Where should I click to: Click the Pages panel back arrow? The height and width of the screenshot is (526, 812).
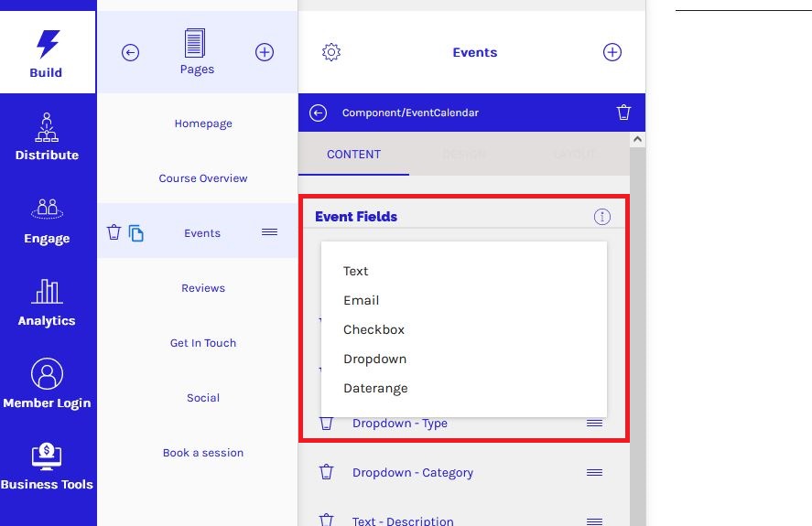pyautogui.click(x=131, y=53)
